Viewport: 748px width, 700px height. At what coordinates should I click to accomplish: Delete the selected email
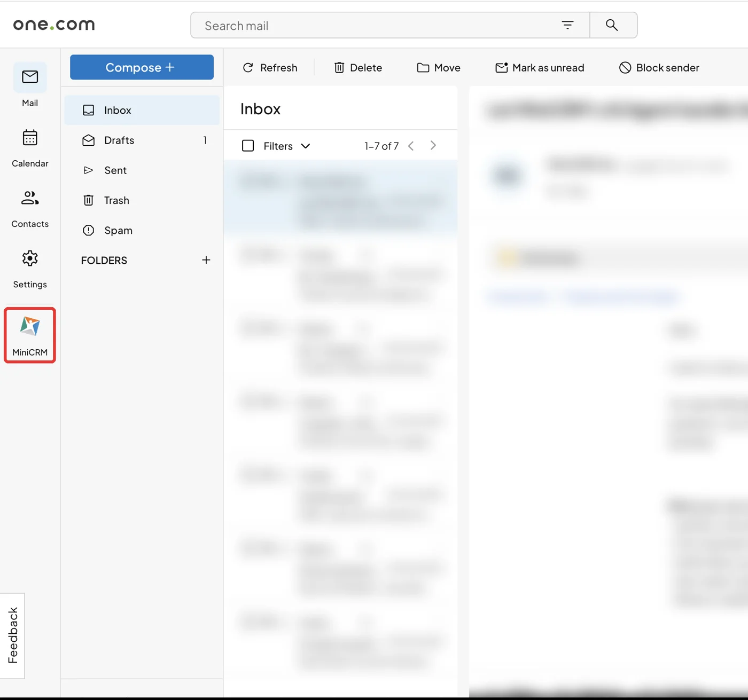(358, 68)
